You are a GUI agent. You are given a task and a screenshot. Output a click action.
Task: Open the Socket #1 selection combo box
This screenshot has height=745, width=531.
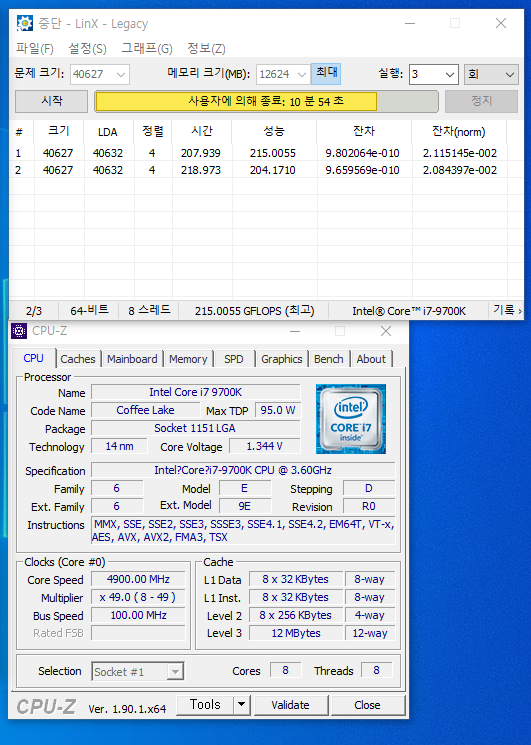click(137, 671)
